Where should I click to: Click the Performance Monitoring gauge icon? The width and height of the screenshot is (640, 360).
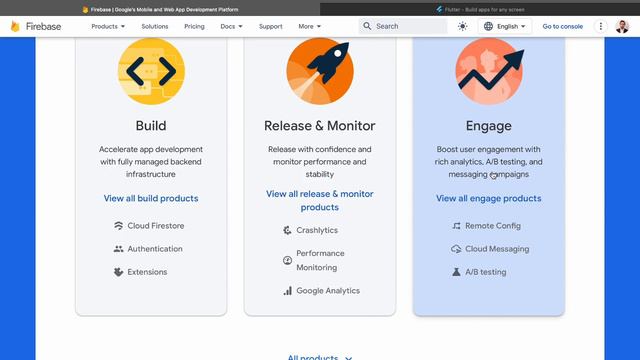[x=287, y=260]
